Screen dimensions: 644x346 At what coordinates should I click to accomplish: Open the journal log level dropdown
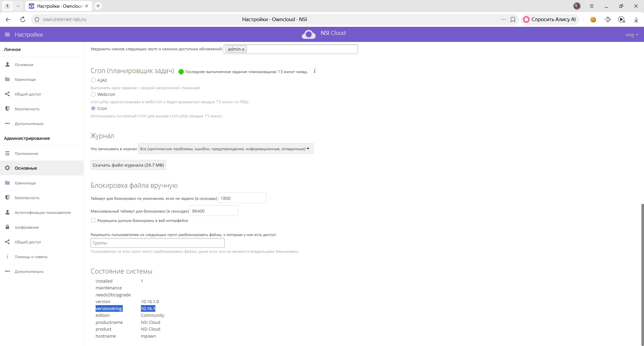click(226, 149)
